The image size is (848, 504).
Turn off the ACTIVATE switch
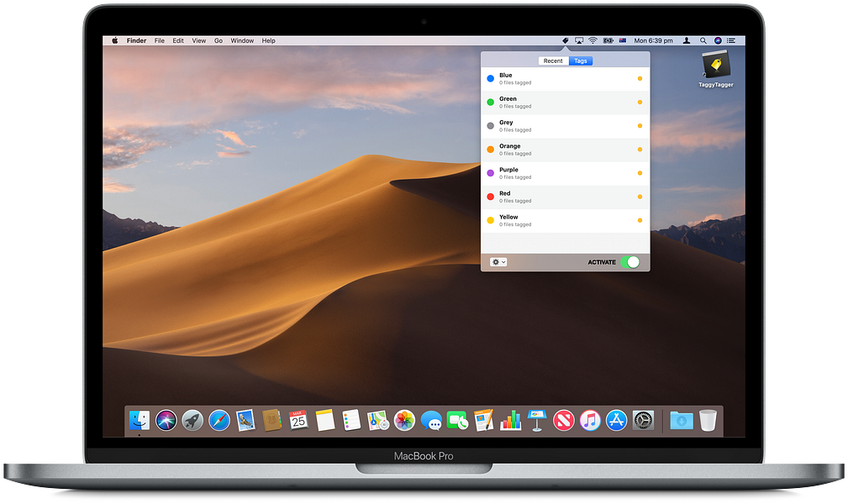coord(630,262)
